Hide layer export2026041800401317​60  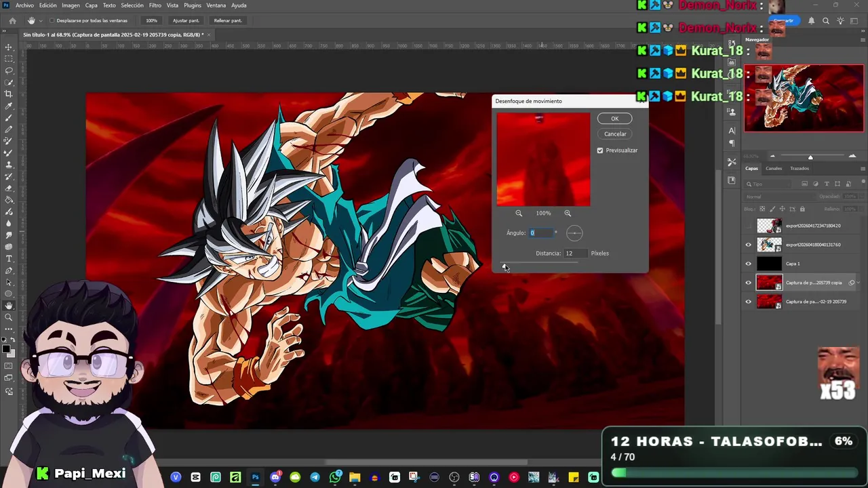pos(749,245)
